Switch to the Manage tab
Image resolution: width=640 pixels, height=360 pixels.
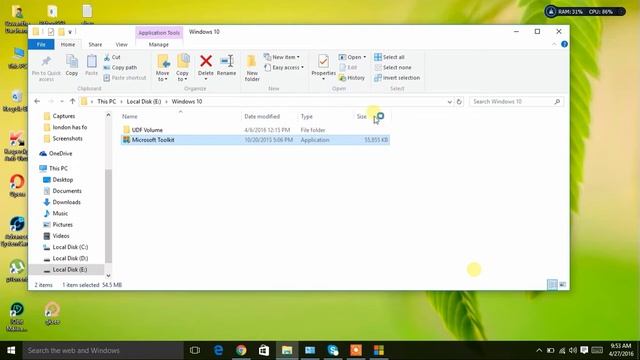point(159,44)
